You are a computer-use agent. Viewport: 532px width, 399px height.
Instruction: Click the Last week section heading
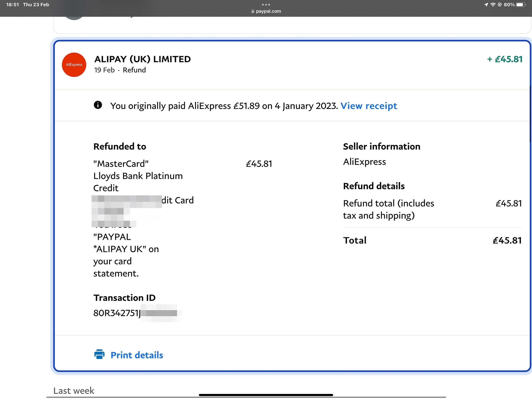[x=74, y=390]
